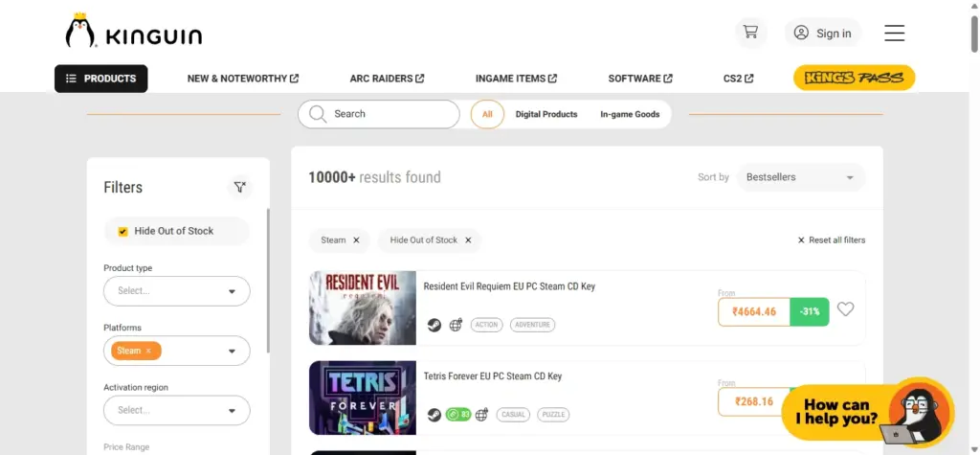Click the ACTION genre tag
The width and height of the screenshot is (980, 455).
click(x=486, y=325)
